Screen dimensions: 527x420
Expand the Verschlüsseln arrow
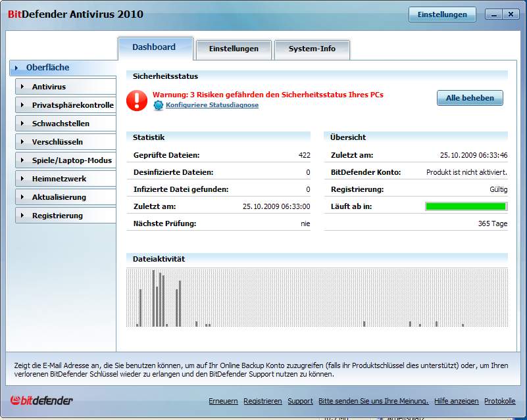pos(22,142)
